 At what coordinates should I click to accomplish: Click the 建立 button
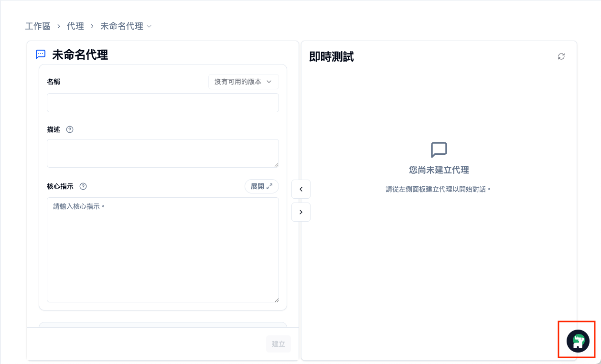[x=279, y=344]
